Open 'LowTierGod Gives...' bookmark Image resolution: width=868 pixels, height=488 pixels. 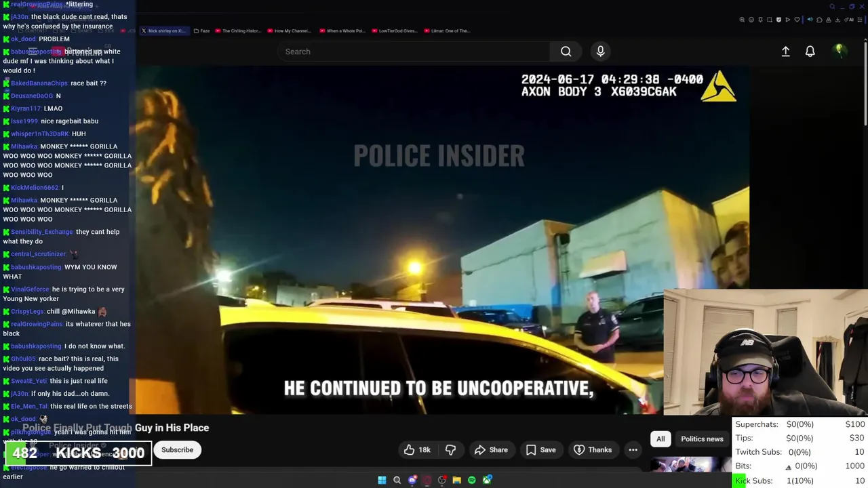[x=394, y=30]
